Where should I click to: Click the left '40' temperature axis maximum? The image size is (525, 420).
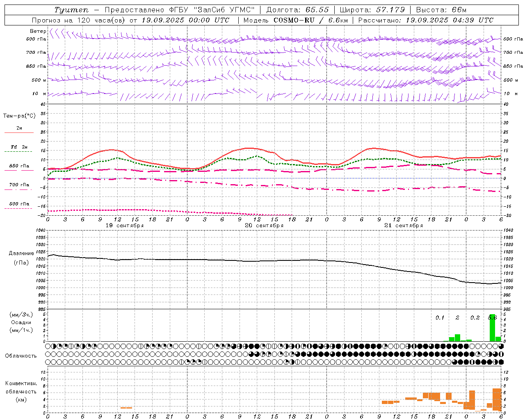[x=43, y=105]
